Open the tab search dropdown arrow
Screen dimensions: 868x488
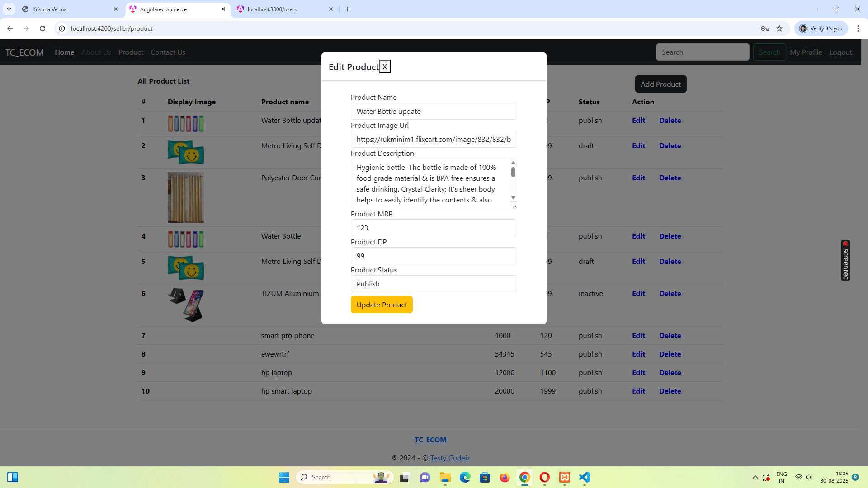pos(9,9)
